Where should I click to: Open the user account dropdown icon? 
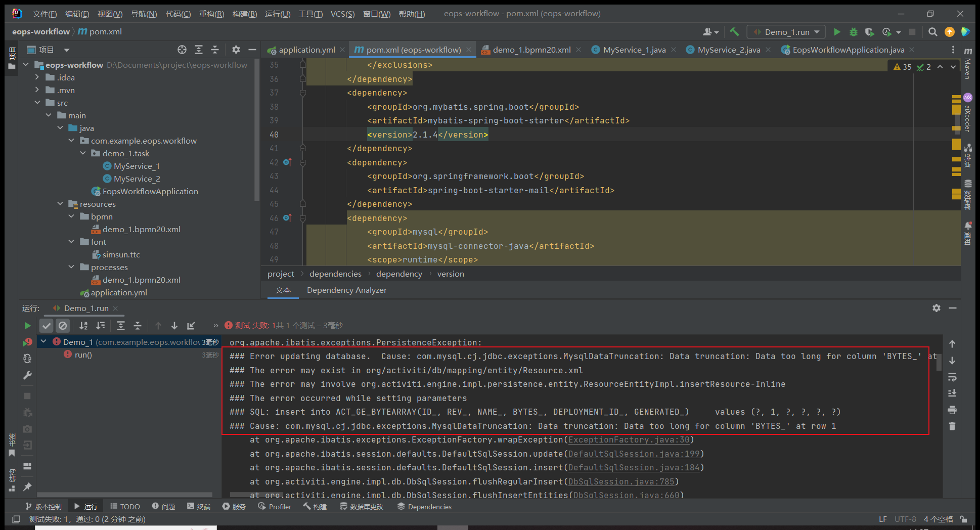[710, 32]
